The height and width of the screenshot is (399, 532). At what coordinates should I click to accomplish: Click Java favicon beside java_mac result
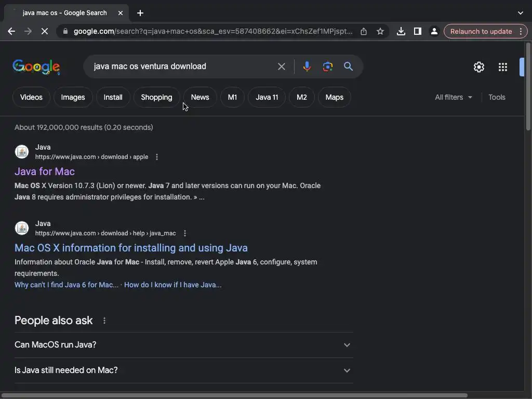(22, 228)
